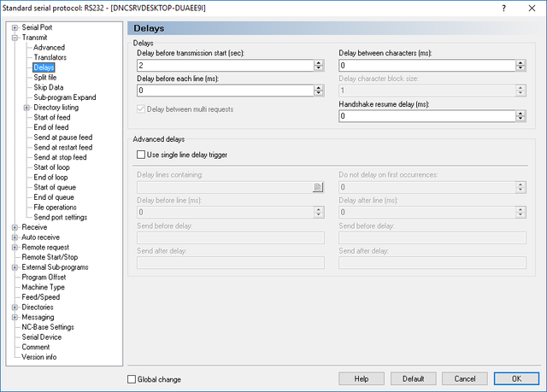The height and width of the screenshot is (392, 547).
Task: Decrease handshake resume delay spinner down arrow
Action: [x=521, y=119]
